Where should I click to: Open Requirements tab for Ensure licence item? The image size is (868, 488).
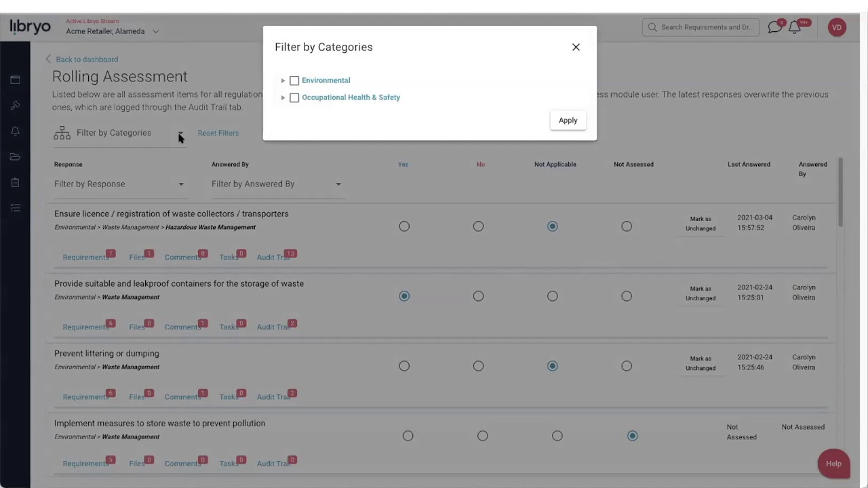86,257
